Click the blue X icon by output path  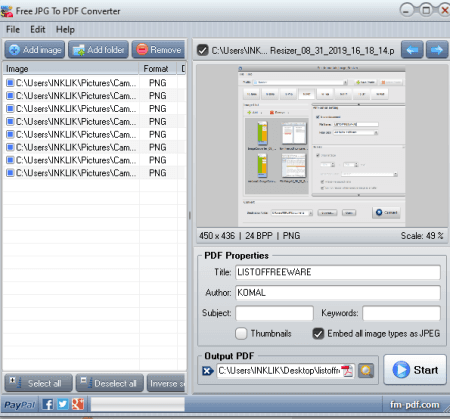(x=208, y=371)
